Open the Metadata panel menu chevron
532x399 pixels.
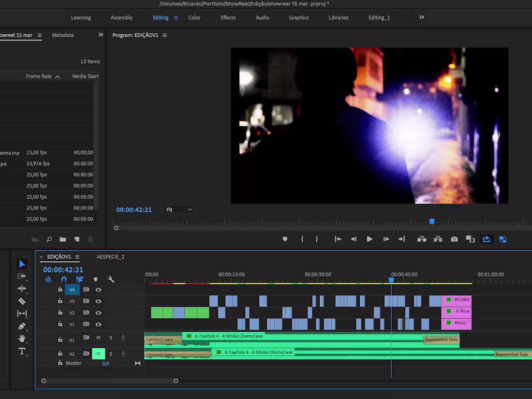pos(101,34)
